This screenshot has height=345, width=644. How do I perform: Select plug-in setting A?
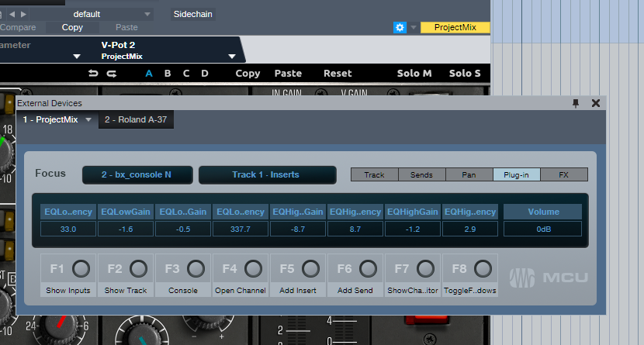coord(149,74)
